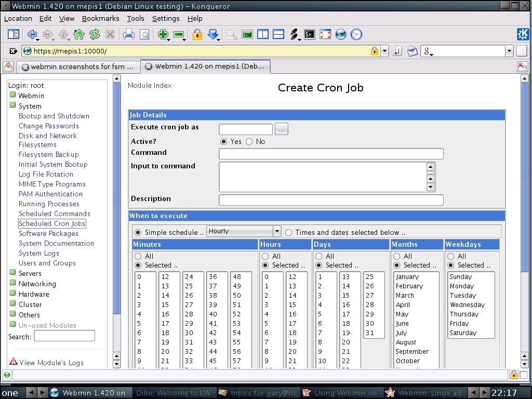The width and height of the screenshot is (532, 399).
Task: Set Active to No
Action: pyautogui.click(x=249, y=141)
